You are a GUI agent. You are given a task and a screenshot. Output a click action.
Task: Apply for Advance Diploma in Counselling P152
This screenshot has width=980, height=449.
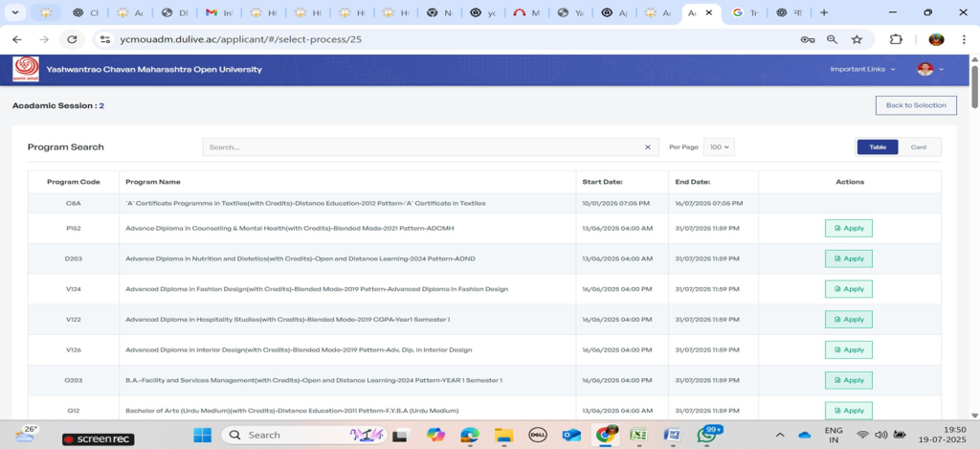(x=848, y=228)
